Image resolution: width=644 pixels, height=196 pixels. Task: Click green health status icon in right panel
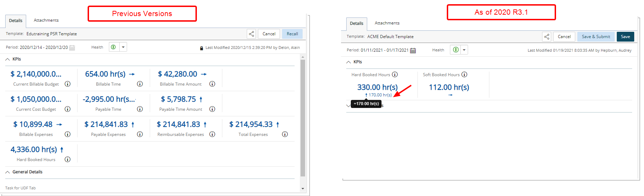[456, 50]
